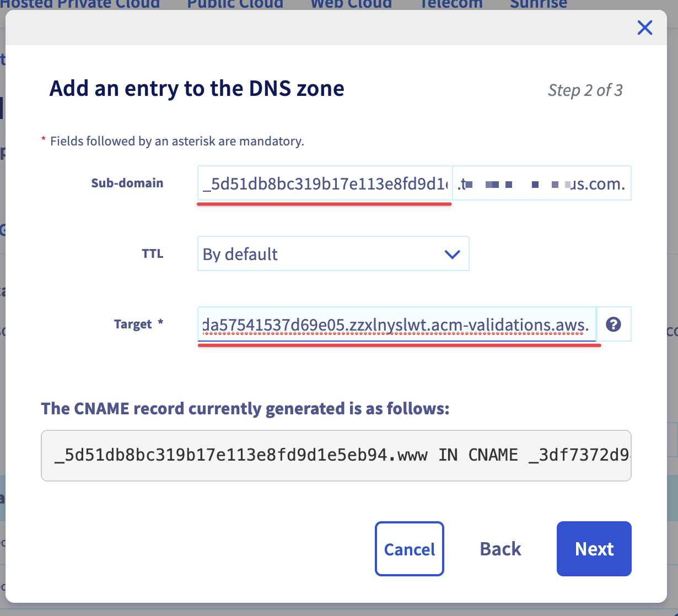Click the Target field help icon
Screen dimensions: 678x616
[x=613, y=325]
